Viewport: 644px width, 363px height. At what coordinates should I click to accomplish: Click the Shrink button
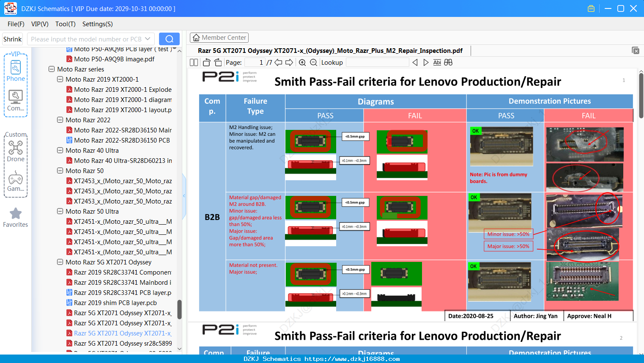pyautogui.click(x=13, y=39)
